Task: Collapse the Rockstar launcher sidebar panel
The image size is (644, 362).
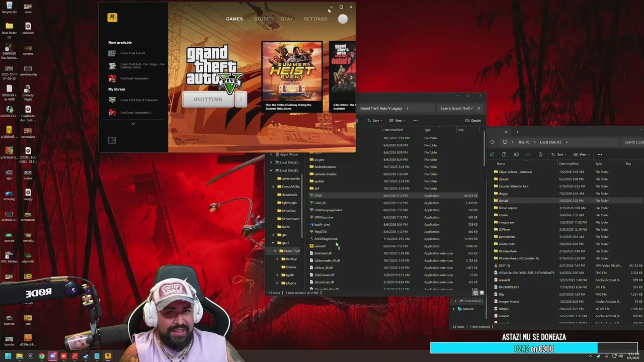Action: [112, 140]
